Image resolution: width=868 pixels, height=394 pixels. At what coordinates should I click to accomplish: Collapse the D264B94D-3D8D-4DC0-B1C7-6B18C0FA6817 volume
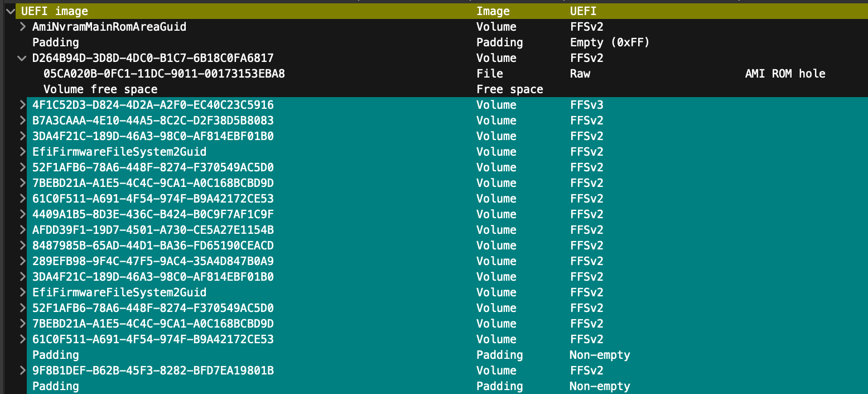coord(21,57)
